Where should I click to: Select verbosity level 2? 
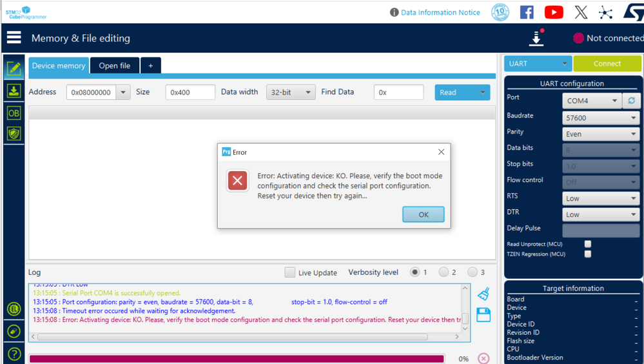(444, 272)
